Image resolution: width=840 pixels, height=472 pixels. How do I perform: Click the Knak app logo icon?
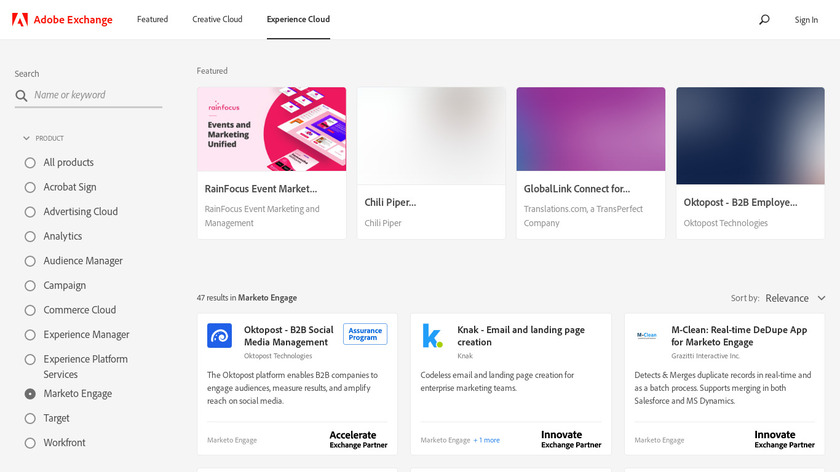[x=432, y=335]
